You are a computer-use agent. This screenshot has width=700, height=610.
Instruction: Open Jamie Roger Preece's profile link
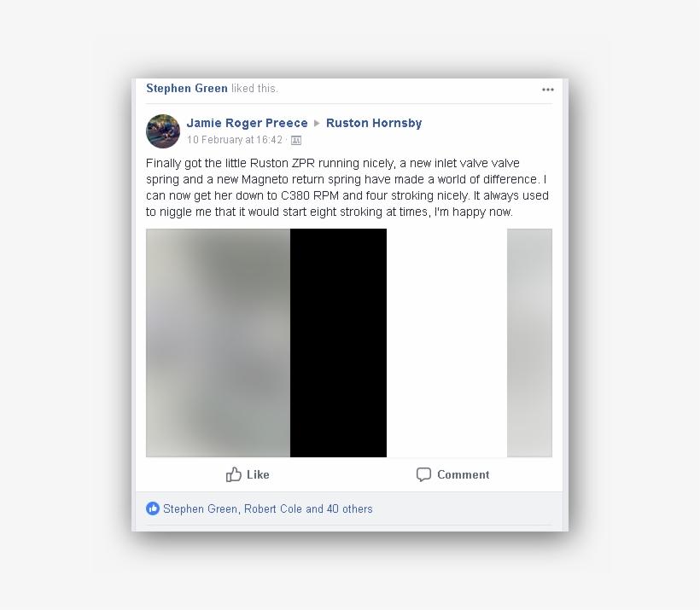pyautogui.click(x=247, y=123)
